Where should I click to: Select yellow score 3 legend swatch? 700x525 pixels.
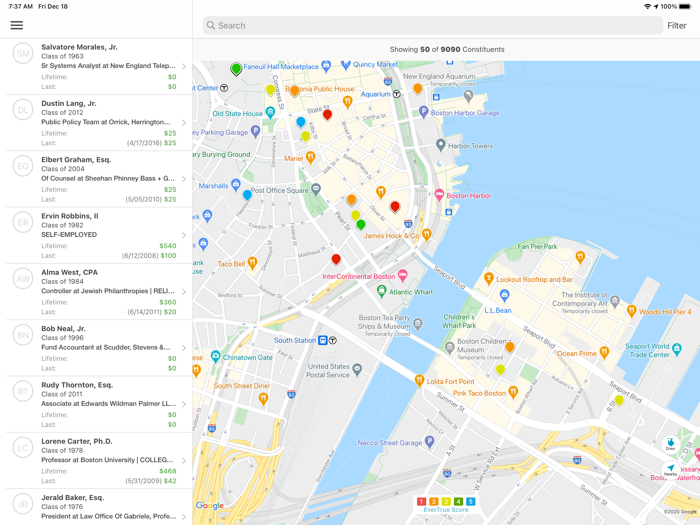446,501
